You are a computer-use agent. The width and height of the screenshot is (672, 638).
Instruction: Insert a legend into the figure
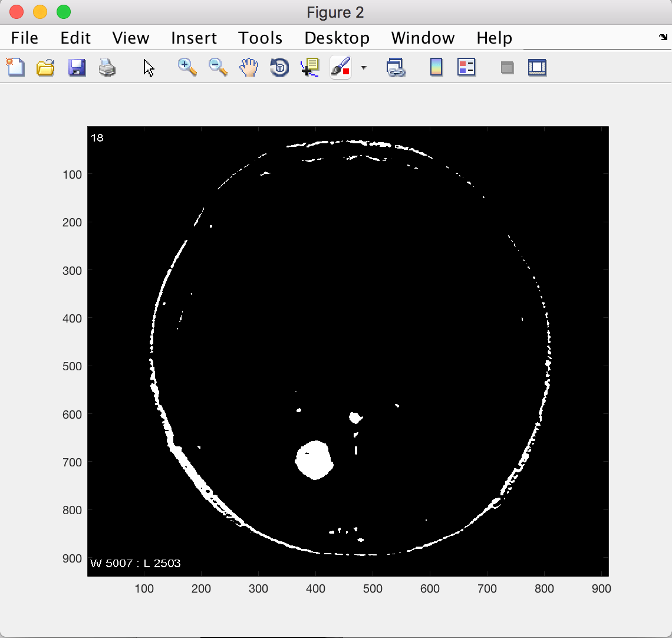(466, 67)
